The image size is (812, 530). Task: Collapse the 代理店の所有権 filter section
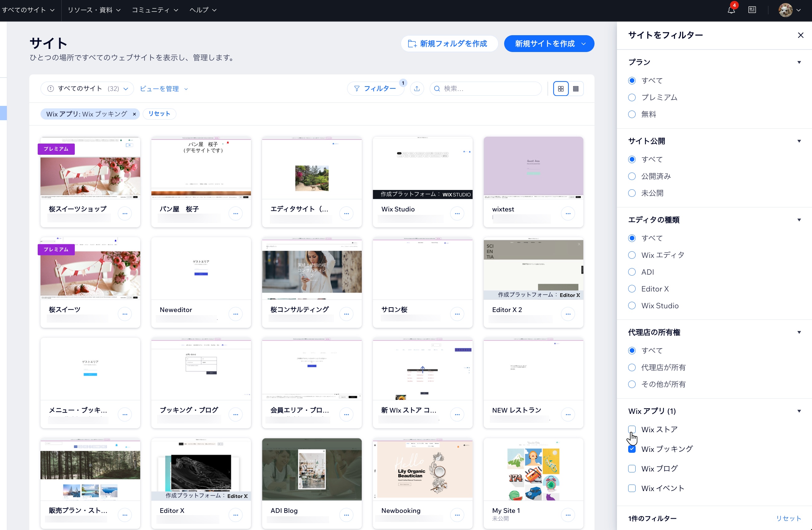(799, 333)
